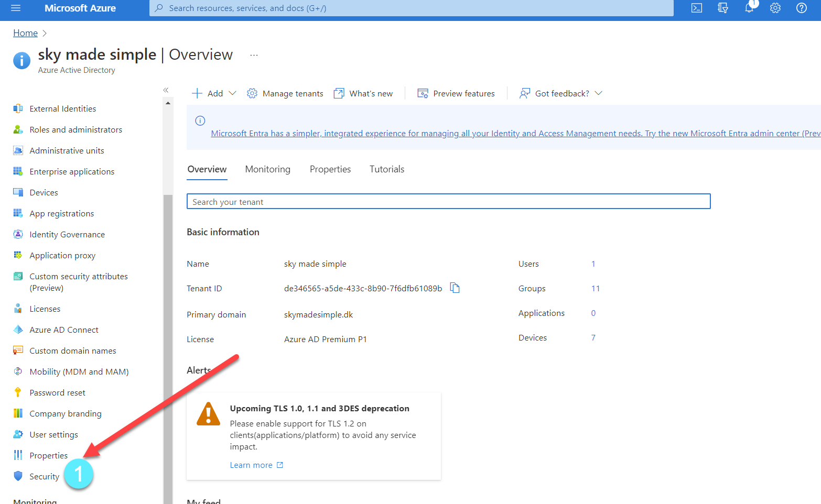Viewport: 821px width, 504px height.
Task: Click the Azure AD Connect icon
Action: (18, 330)
